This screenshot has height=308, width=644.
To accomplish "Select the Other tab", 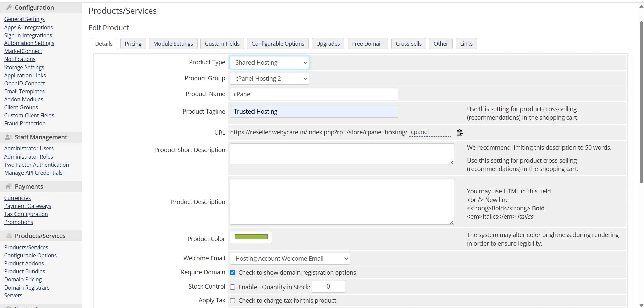I will [x=441, y=44].
